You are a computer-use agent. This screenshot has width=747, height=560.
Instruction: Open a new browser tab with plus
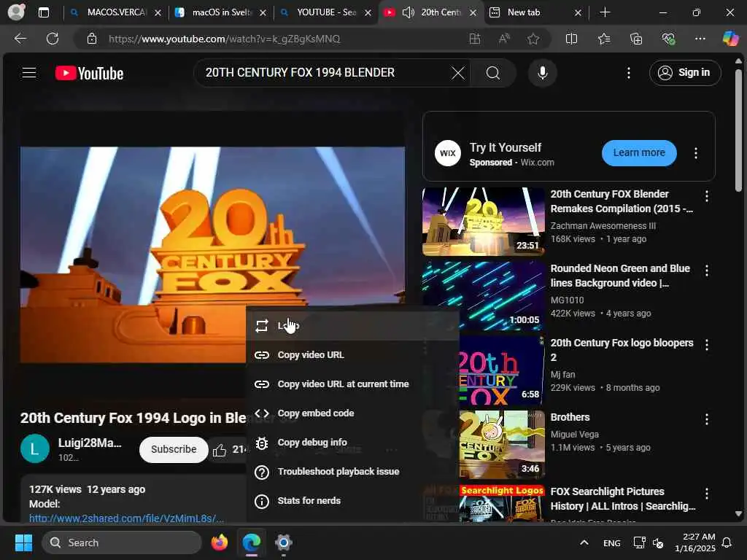click(605, 12)
